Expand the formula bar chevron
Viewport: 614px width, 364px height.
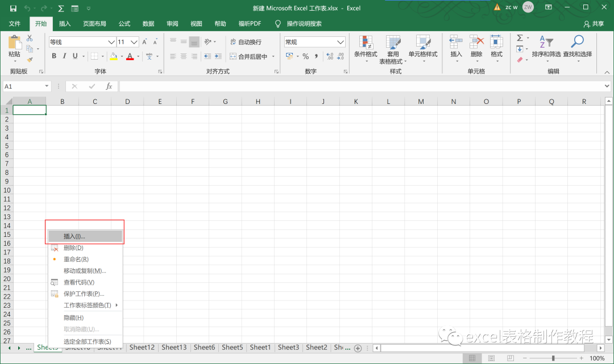click(607, 86)
